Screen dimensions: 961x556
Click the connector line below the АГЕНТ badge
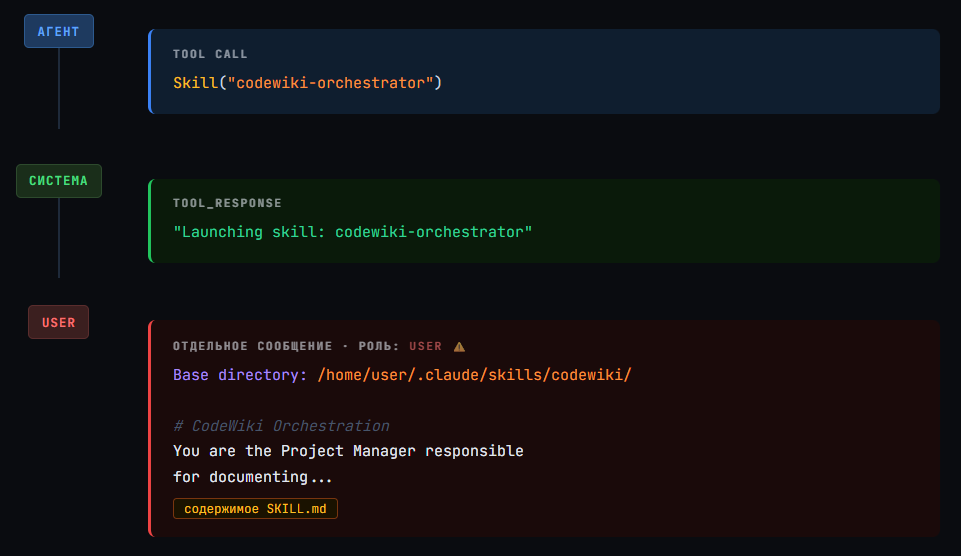tap(59, 88)
